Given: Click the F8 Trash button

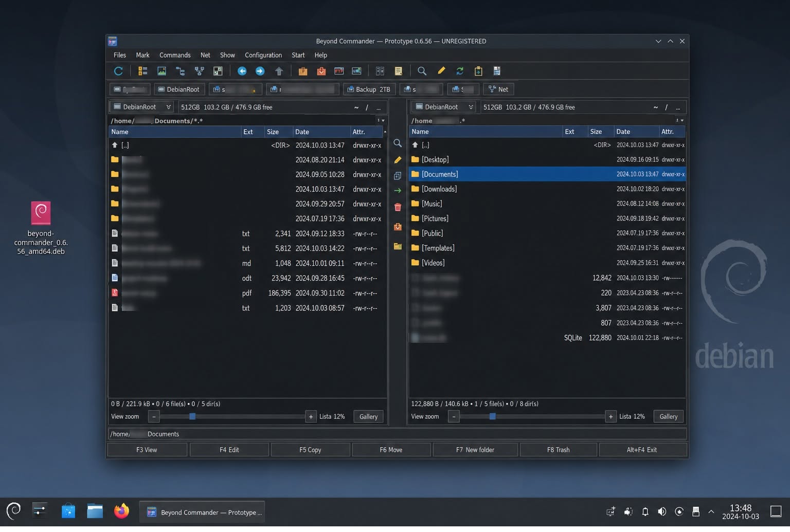Looking at the screenshot, I should (x=559, y=450).
